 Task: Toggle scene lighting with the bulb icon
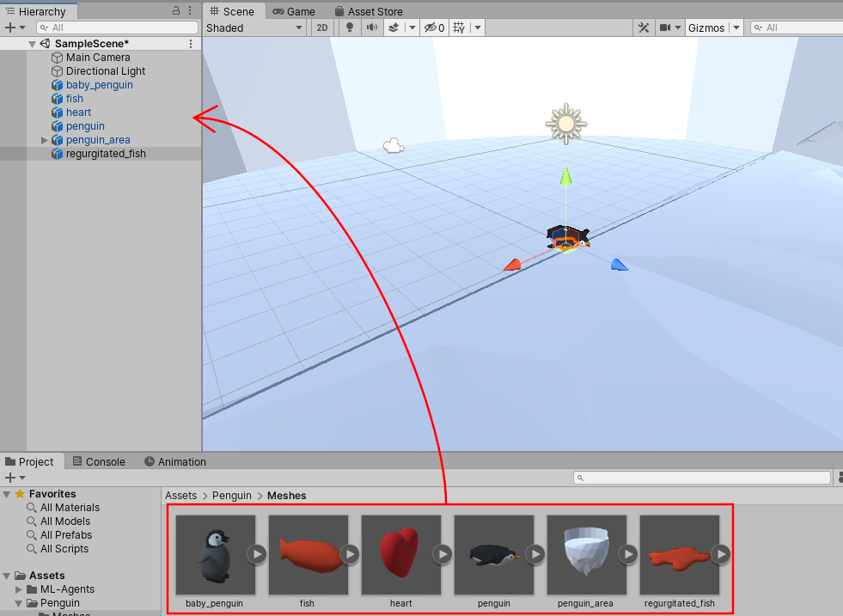(x=349, y=27)
